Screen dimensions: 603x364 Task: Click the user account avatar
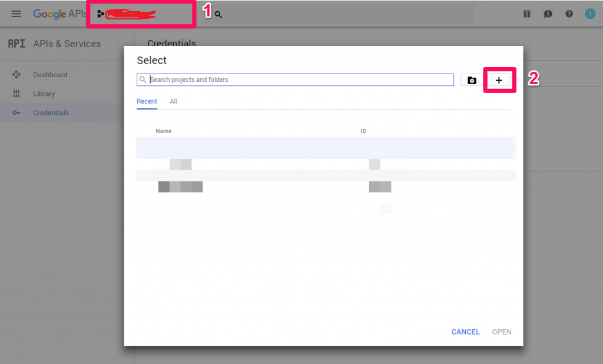[590, 14]
